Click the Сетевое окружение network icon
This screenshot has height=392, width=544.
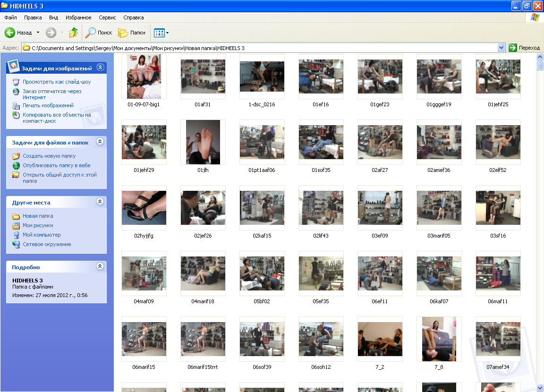point(16,244)
